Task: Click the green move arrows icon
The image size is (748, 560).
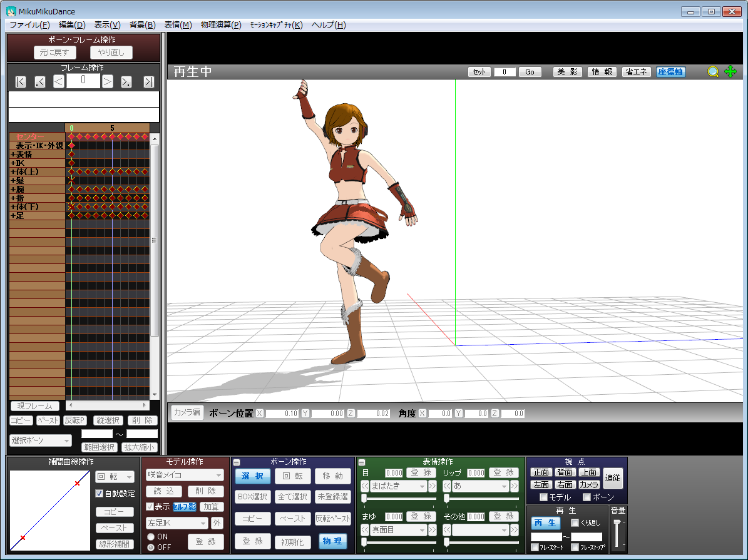Action: 730,72
